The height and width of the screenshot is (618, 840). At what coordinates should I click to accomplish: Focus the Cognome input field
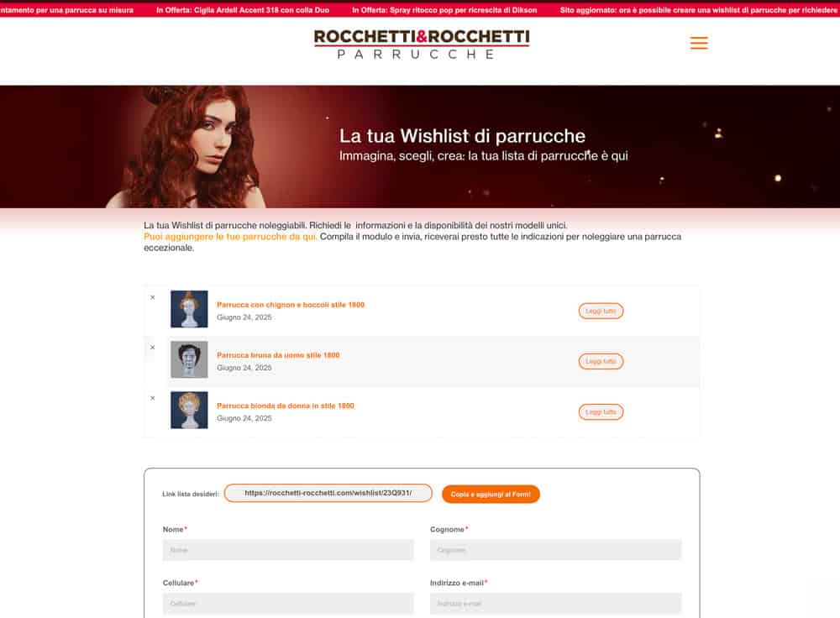coord(555,550)
